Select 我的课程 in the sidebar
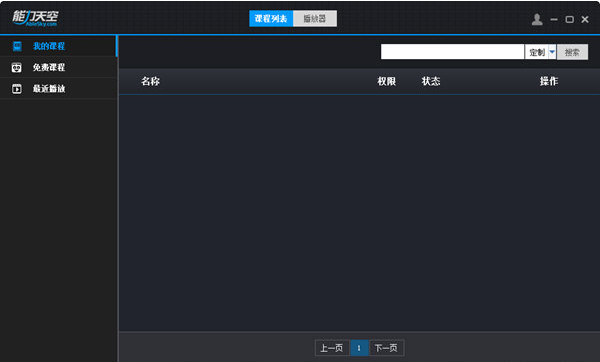The height and width of the screenshot is (362, 600). (58, 46)
